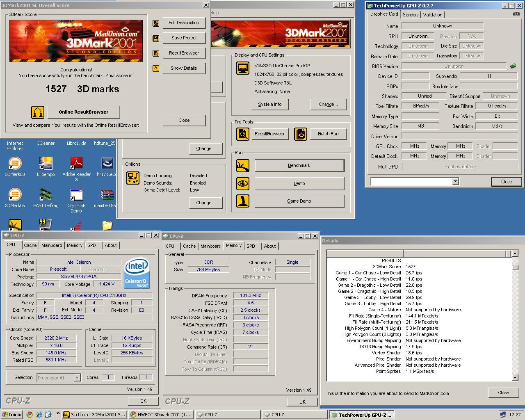525x420 pixels.
Task: Click the Edit Description icon
Action: 156,23
